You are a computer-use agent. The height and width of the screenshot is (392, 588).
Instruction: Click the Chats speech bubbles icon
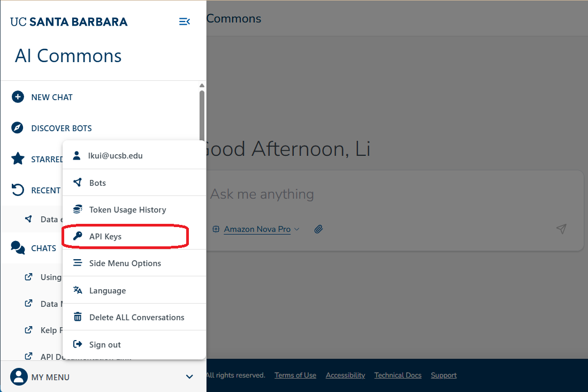tap(18, 248)
